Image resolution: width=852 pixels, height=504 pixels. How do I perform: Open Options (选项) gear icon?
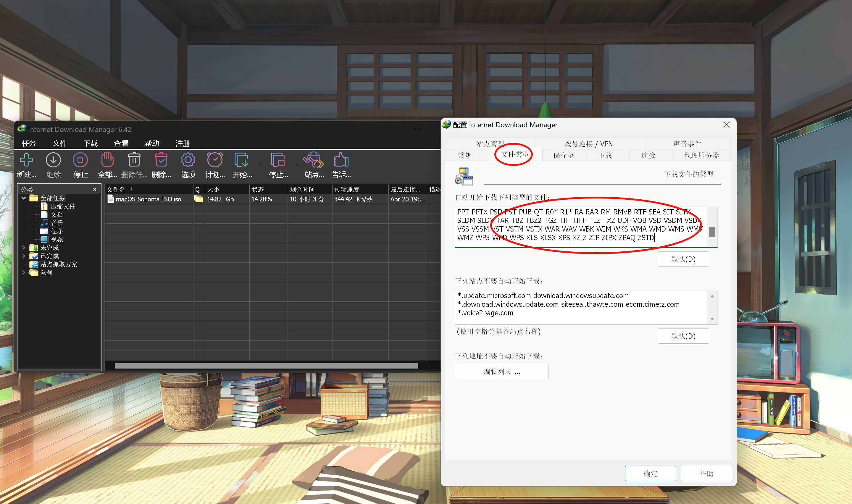pyautogui.click(x=188, y=160)
